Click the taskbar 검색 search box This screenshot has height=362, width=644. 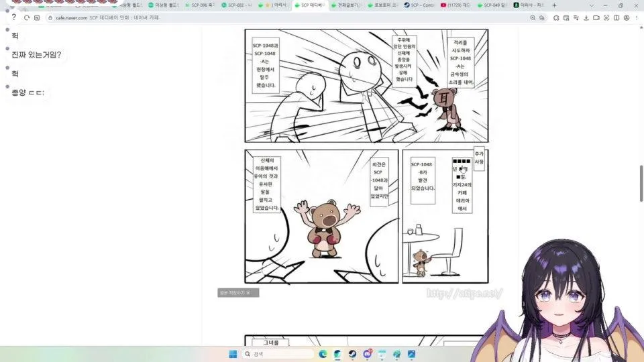(278, 354)
